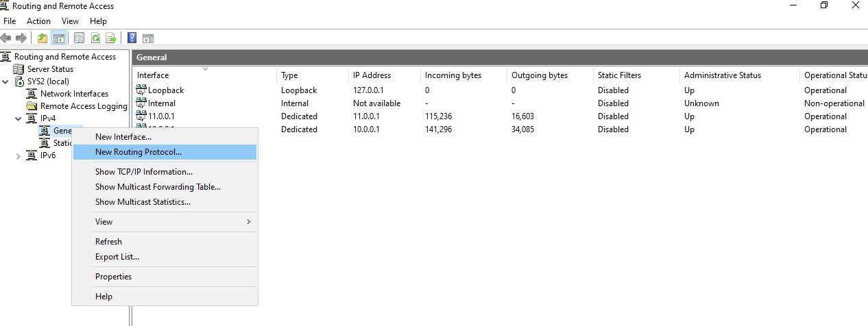The image size is (868, 326).
Task: Open the File menu
Action: [10, 21]
